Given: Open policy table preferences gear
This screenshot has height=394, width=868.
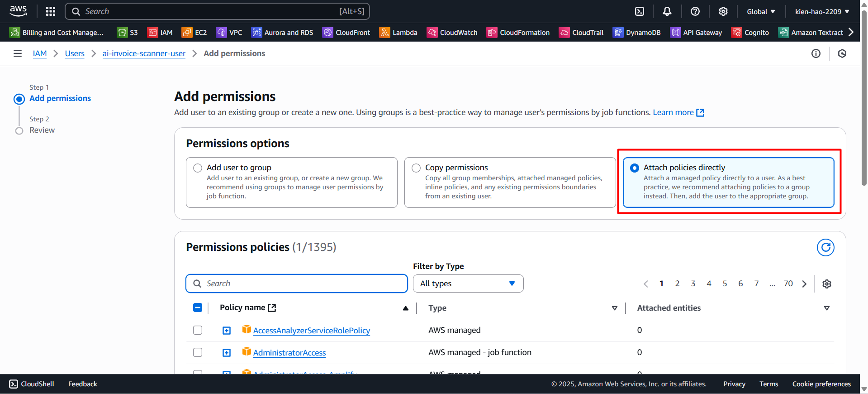Looking at the screenshot, I should click(827, 284).
